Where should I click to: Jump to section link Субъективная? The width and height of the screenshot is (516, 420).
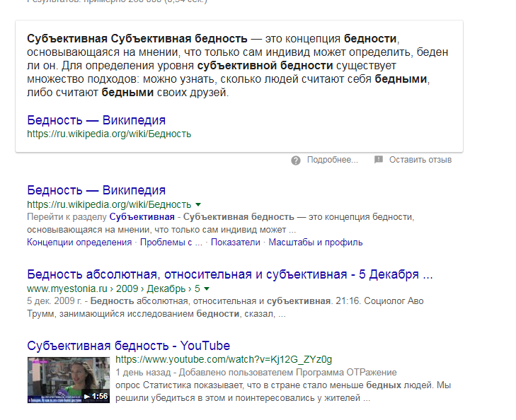point(142,217)
